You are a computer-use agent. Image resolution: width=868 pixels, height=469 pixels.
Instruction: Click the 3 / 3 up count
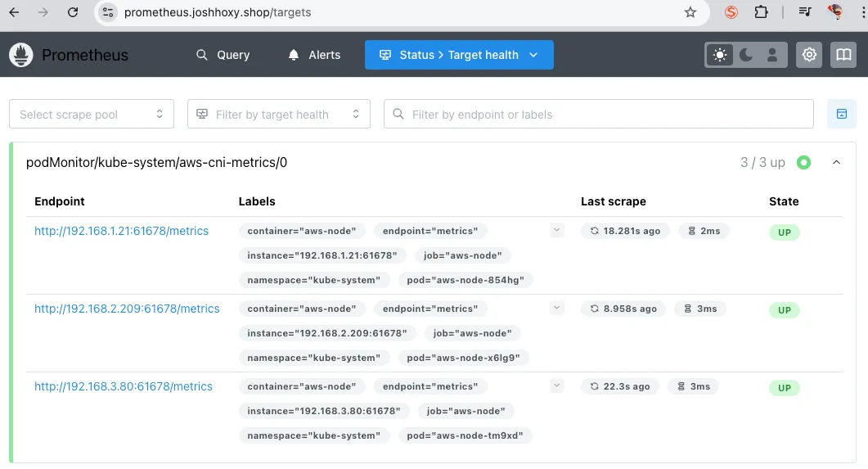pyautogui.click(x=762, y=162)
